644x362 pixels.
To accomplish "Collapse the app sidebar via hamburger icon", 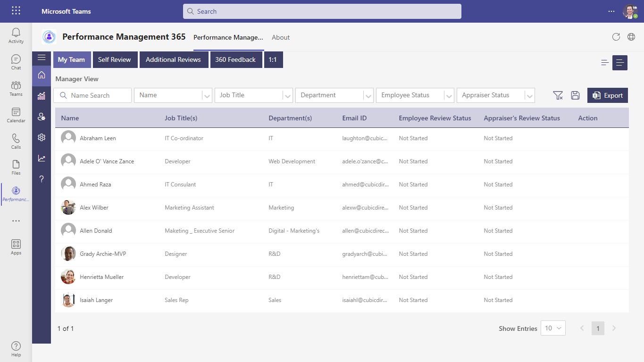I will [x=41, y=58].
